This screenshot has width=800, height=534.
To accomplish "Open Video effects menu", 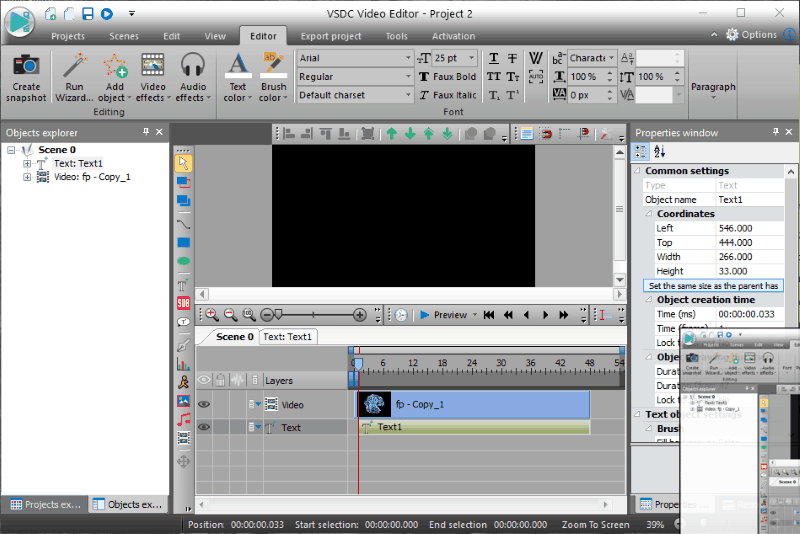I will pos(153,78).
